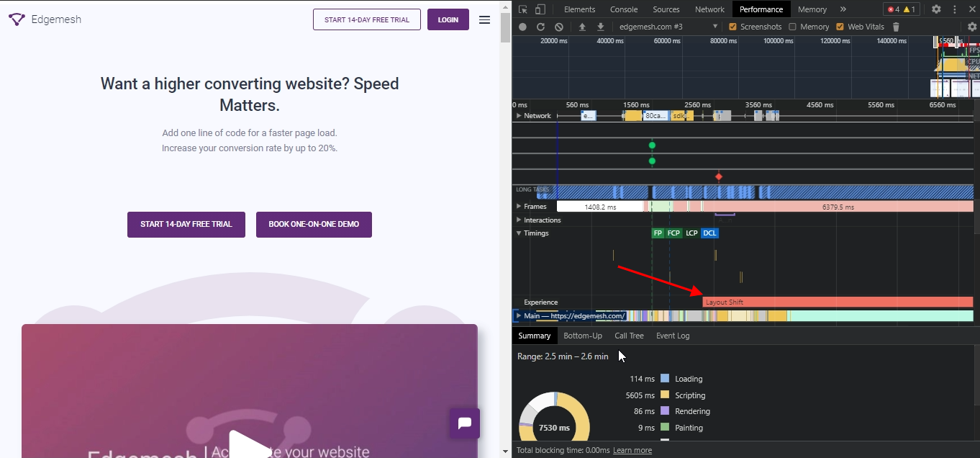Open errors and warnings counter
The width and height of the screenshot is (980, 458).
click(x=902, y=9)
